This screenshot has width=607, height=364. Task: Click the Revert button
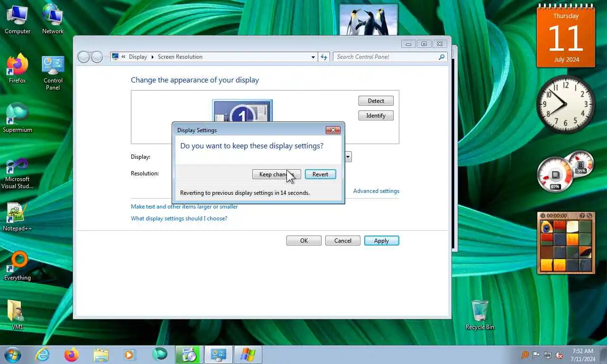(320, 174)
